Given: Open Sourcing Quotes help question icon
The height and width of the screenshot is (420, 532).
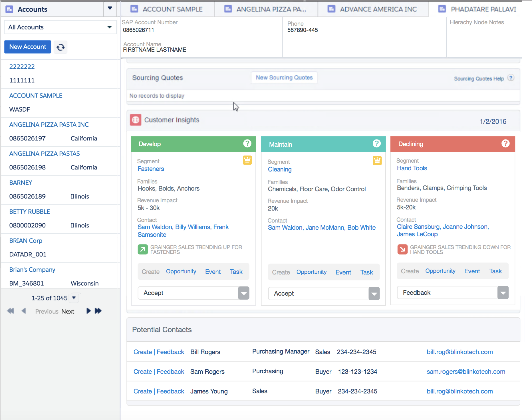Looking at the screenshot, I should [511, 78].
